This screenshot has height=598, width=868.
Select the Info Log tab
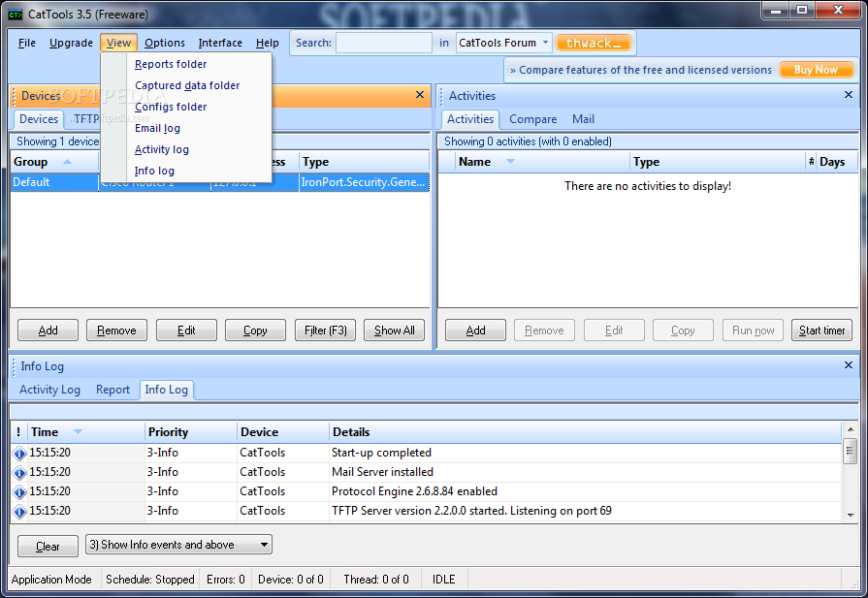coord(166,390)
